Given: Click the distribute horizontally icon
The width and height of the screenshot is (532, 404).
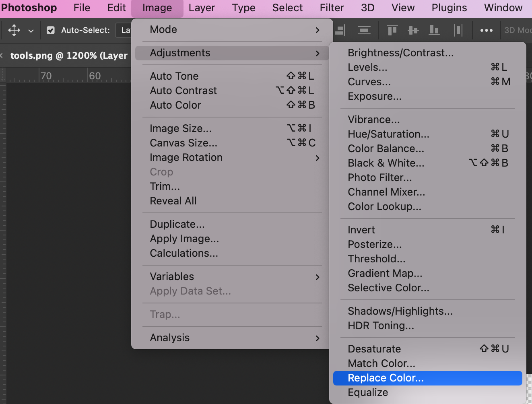Looking at the screenshot, I should (458, 30).
